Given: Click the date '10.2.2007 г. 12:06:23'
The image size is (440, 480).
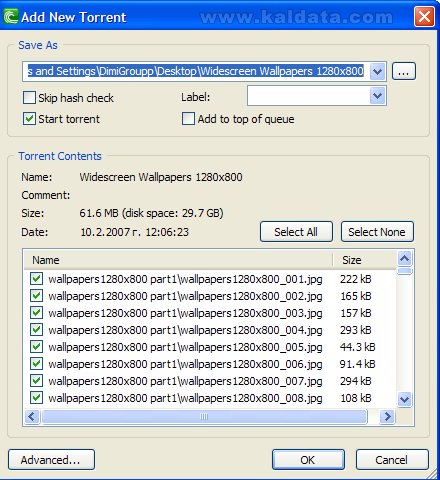Looking at the screenshot, I should [x=134, y=232].
